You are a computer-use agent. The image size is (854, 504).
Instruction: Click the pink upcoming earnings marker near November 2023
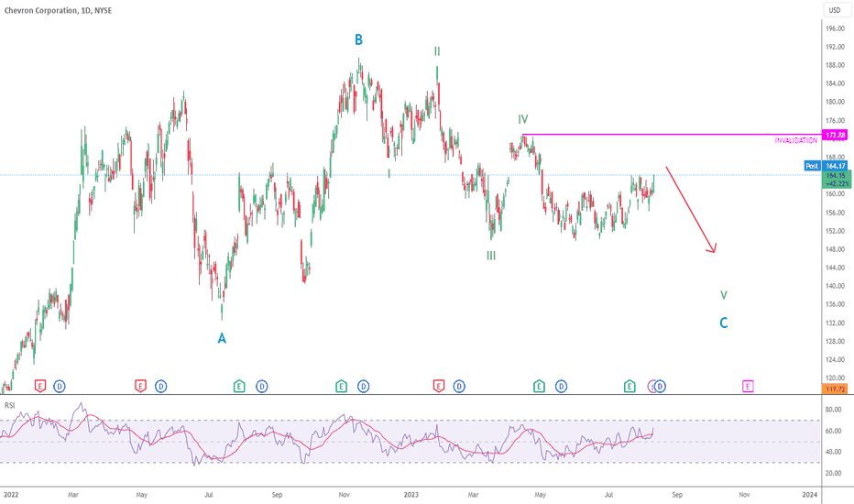click(x=748, y=387)
